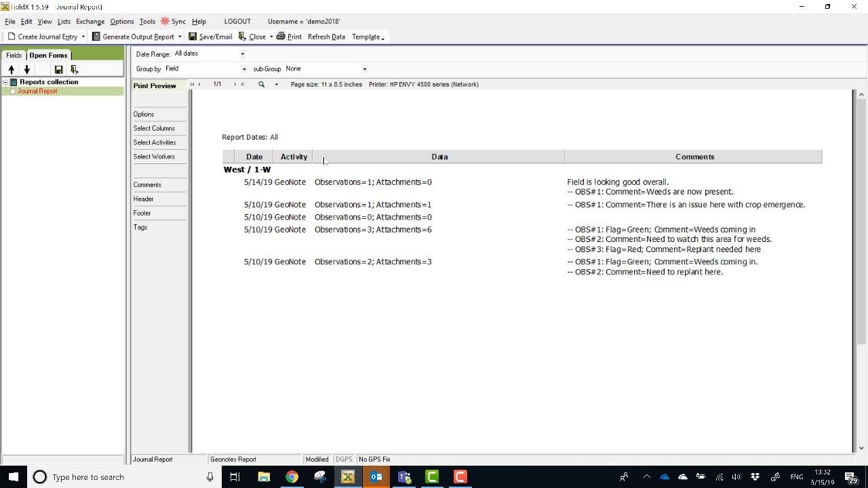Screen dimensions: 868x488
Task: Collapse the Reports collection tree node
Action: (5, 82)
